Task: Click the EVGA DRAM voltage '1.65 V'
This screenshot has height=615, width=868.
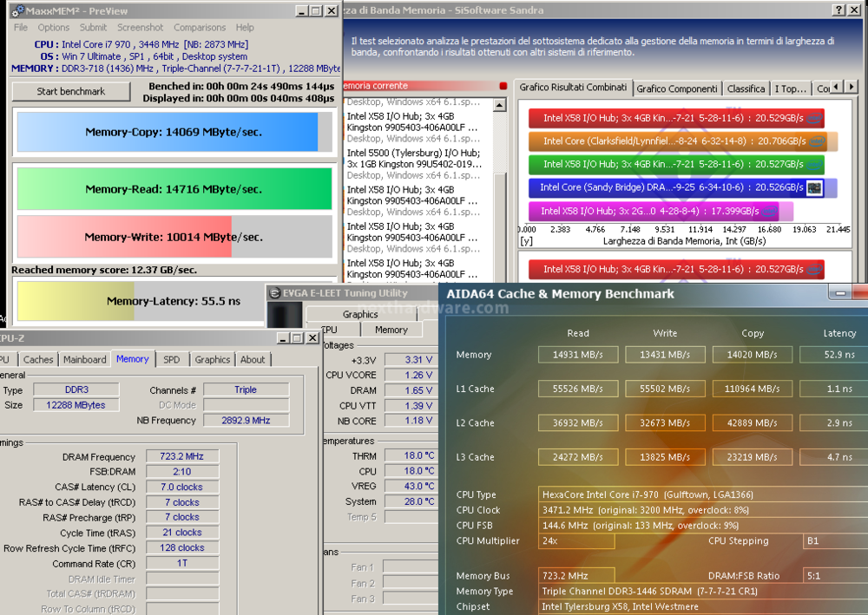Action: [x=411, y=390]
